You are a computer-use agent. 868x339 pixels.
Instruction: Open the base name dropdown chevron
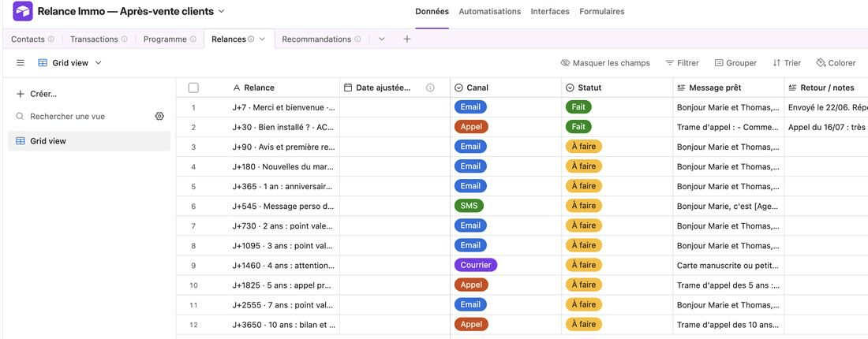pyautogui.click(x=222, y=11)
